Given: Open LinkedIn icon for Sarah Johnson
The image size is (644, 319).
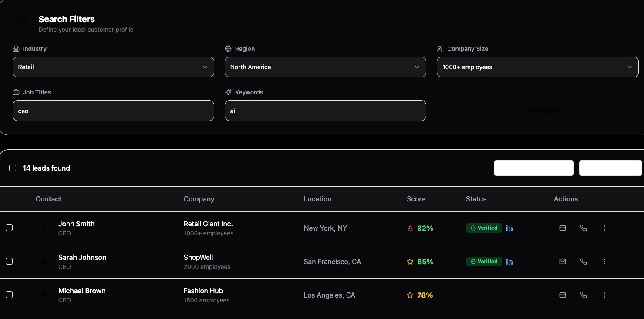Looking at the screenshot, I should coord(509,262).
